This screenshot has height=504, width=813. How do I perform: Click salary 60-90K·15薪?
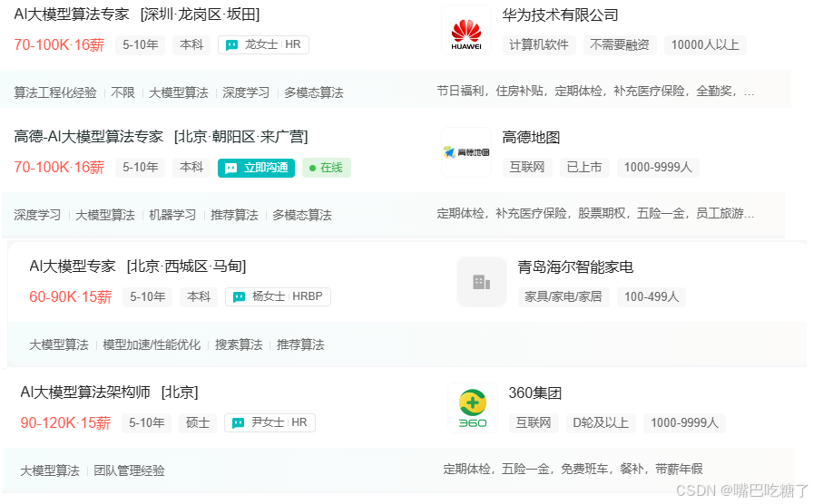click(x=71, y=296)
